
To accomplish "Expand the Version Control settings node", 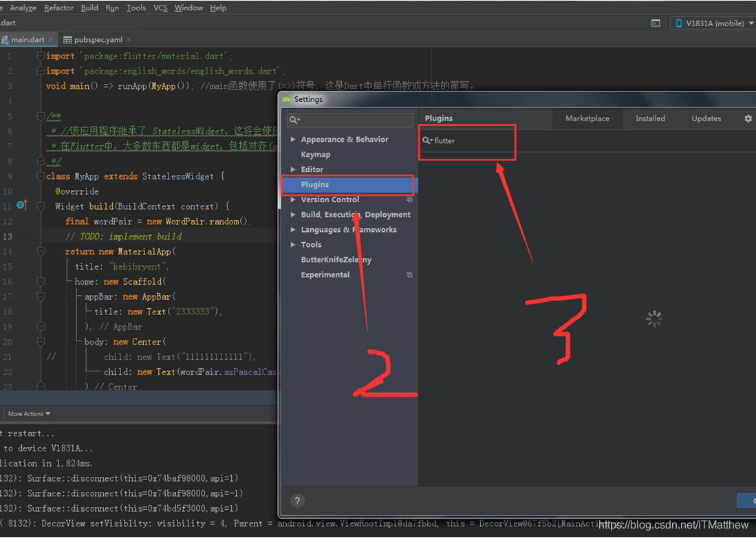I will point(292,200).
